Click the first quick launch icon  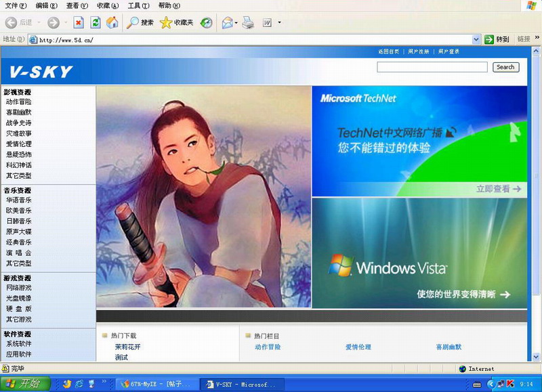tap(67, 384)
